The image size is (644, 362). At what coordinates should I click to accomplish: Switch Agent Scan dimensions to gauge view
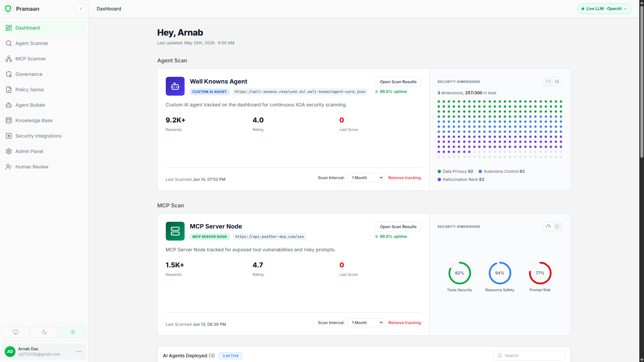tap(548, 82)
